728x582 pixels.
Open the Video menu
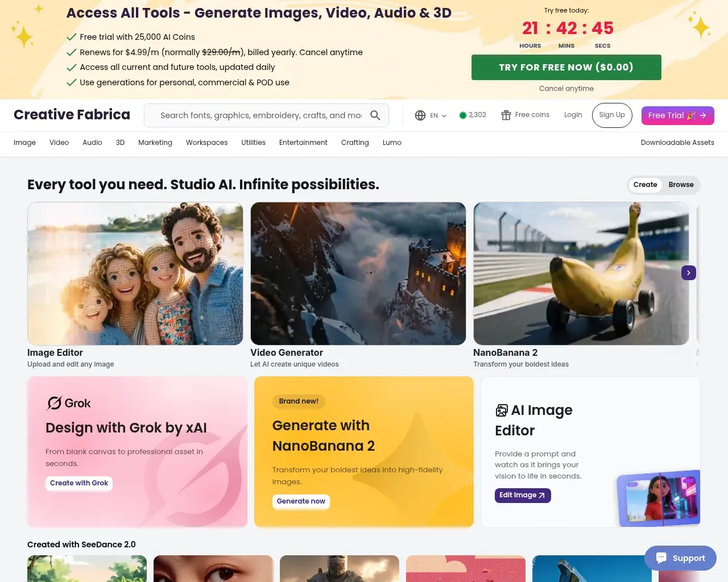point(59,143)
